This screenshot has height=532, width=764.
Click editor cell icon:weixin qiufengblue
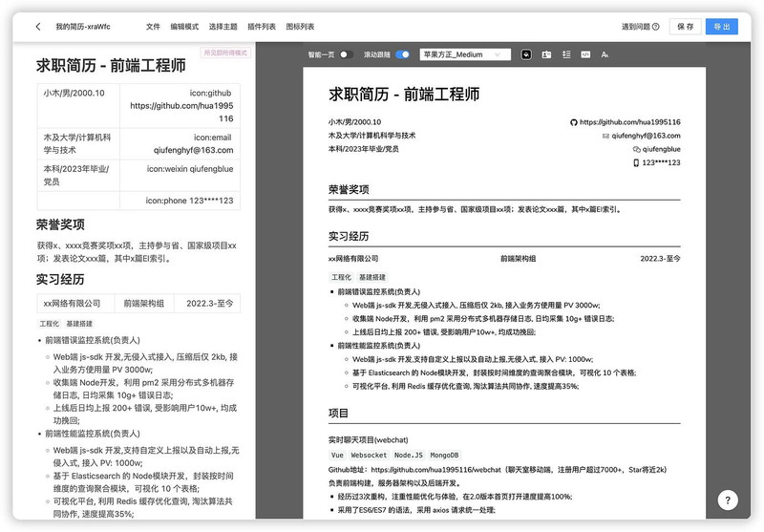(x=180, y=176)
